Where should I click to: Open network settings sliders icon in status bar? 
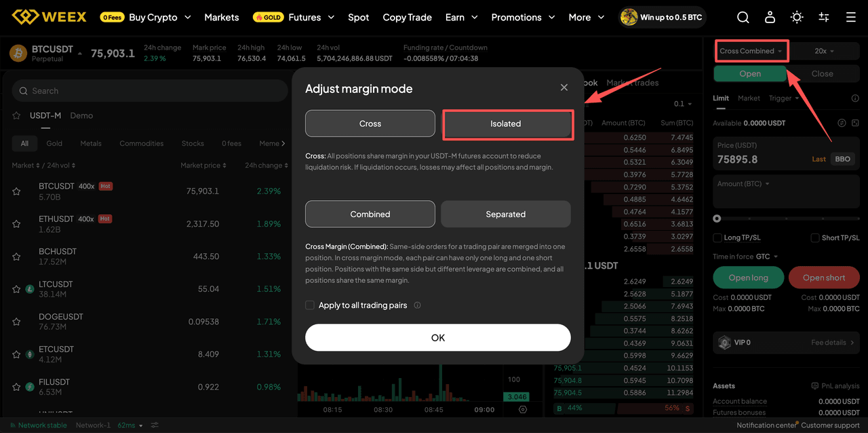[x=155, y=426]
